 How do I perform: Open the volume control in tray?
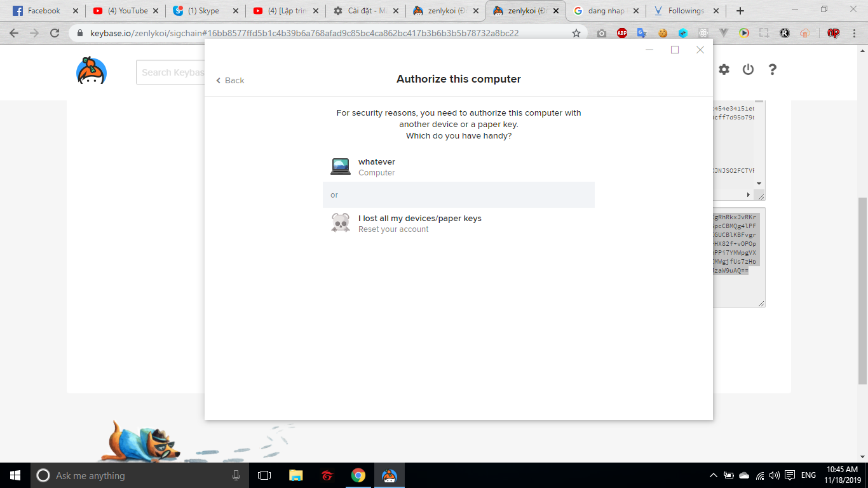point(774,475)
